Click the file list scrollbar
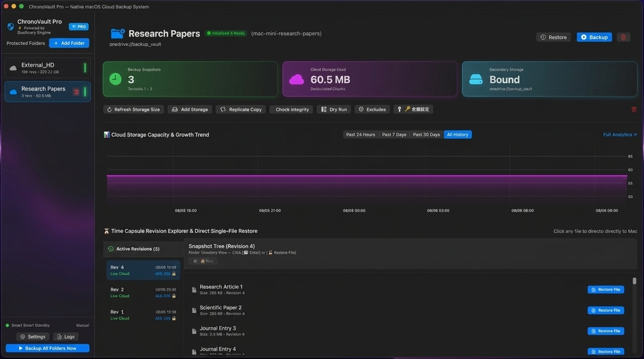Screen dimensions: 644x359 pos(634,281)
